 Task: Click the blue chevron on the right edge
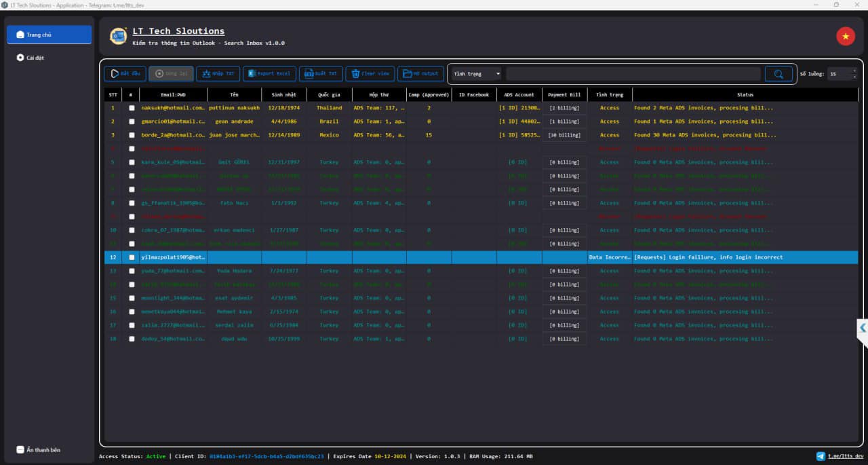(863, 328)
